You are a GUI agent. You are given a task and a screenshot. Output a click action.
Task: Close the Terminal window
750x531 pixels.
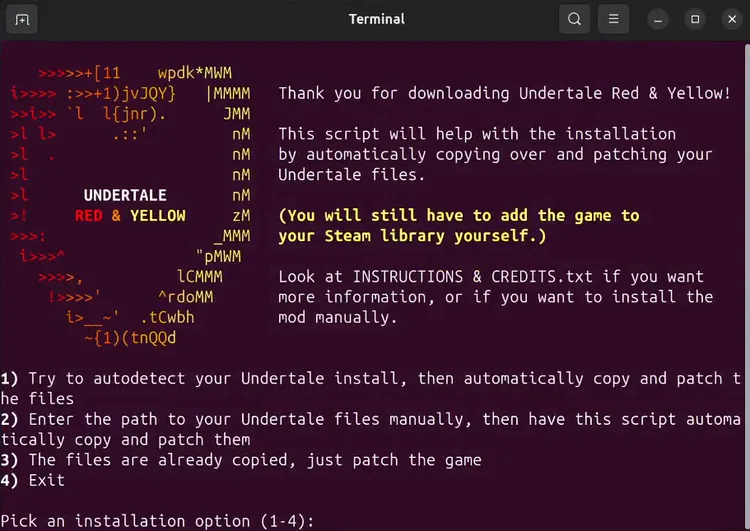coord(732,20)
